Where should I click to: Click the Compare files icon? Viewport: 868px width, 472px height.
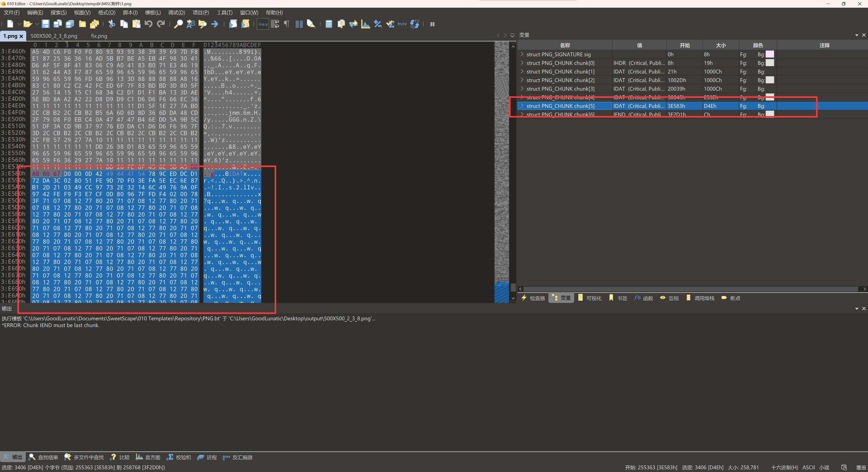coord(341,24)
